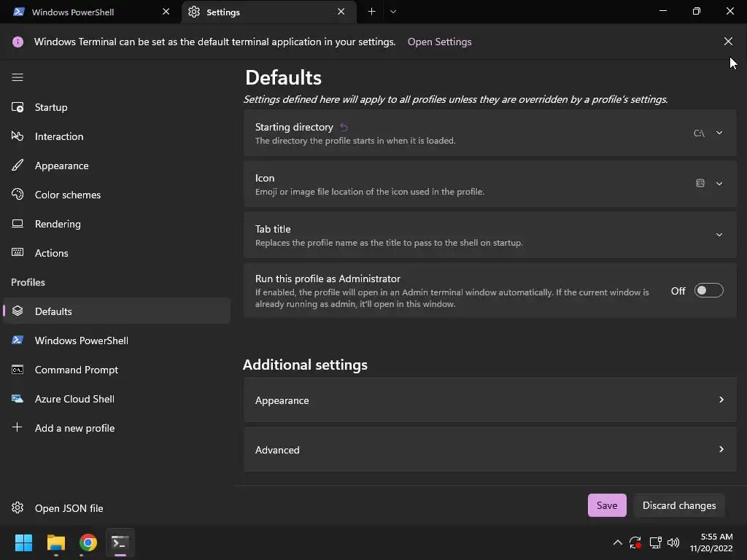Close the Windows PowerShell tab
The height and width of the screenshot is (560, 747).
[x=166, y=12]
